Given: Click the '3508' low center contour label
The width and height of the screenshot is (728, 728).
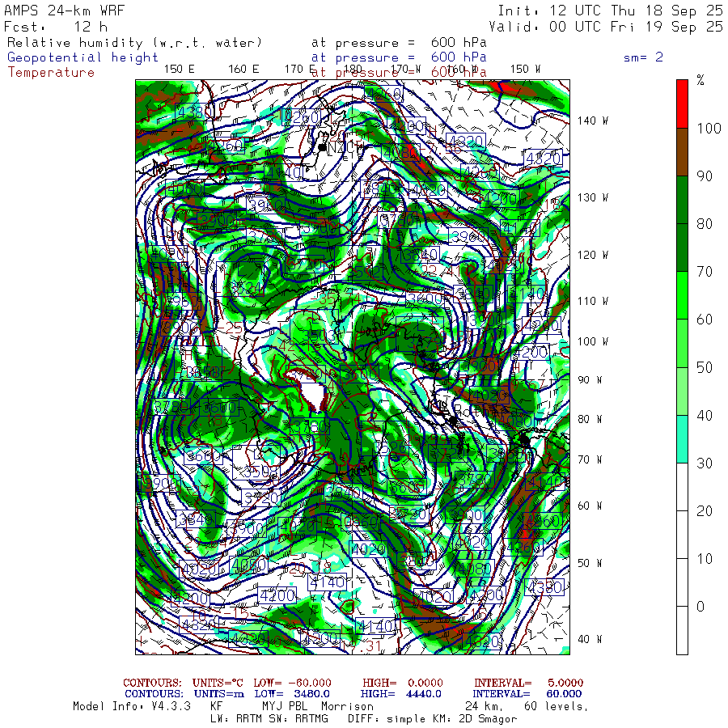Looking at the screenshot, I should click(x=262, y=472).
